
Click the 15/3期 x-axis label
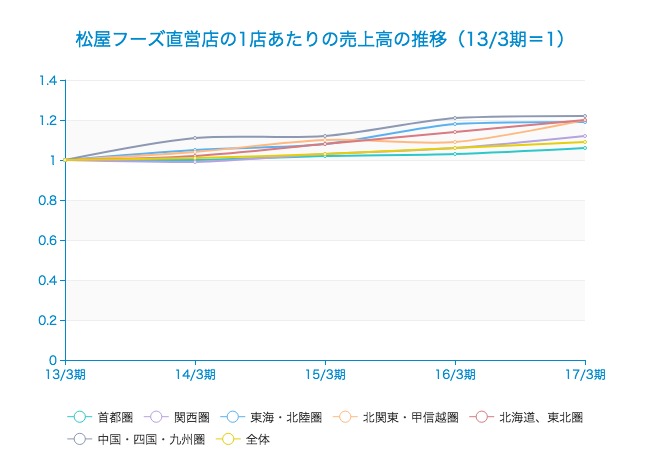point(325,374)
